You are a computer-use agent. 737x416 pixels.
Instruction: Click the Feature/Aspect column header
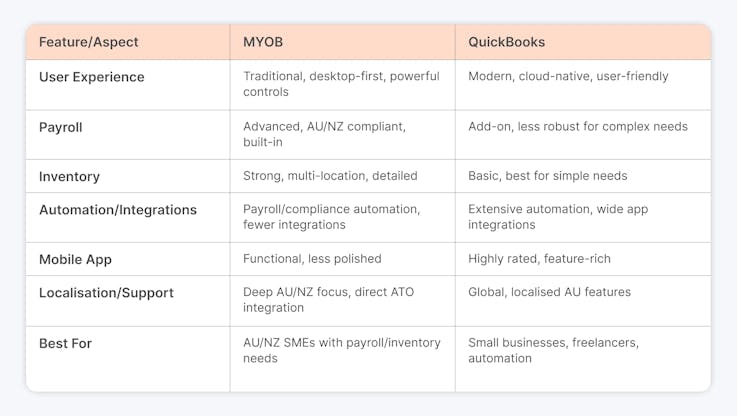tap(88, 42)
